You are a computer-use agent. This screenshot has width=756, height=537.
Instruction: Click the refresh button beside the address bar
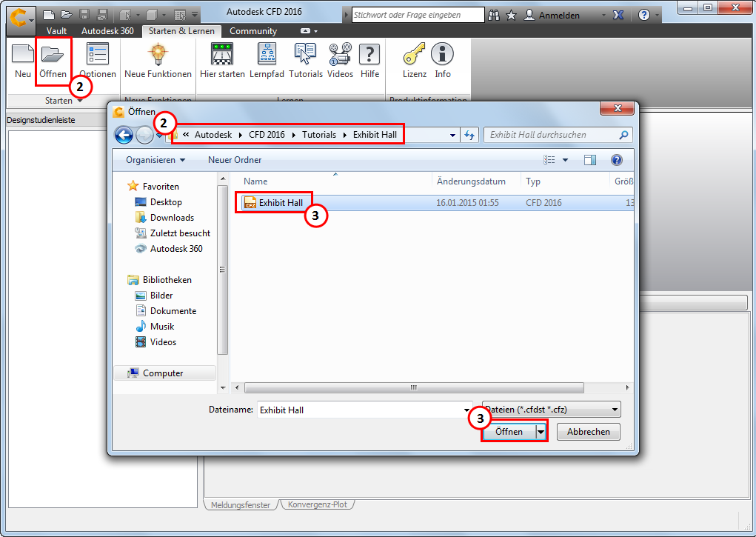[x=469, y=135]
